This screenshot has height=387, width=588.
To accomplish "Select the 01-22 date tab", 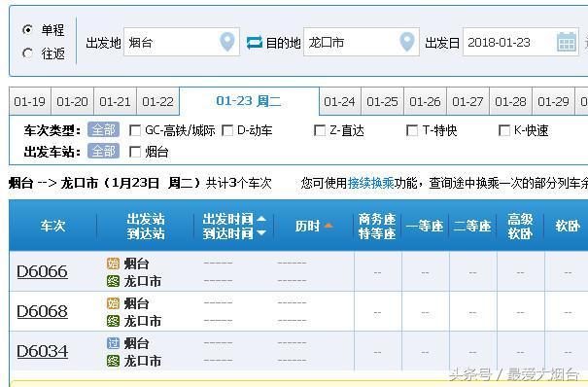I will tap(157, 102).
